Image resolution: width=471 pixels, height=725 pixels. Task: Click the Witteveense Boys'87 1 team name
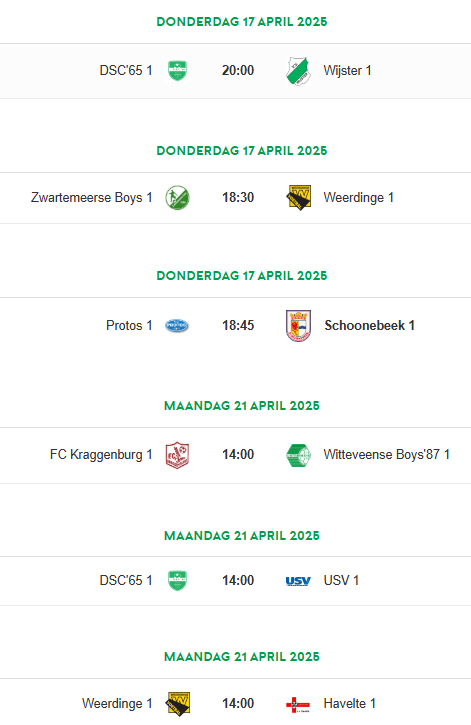pyautogui.click(x=386, y=455)
